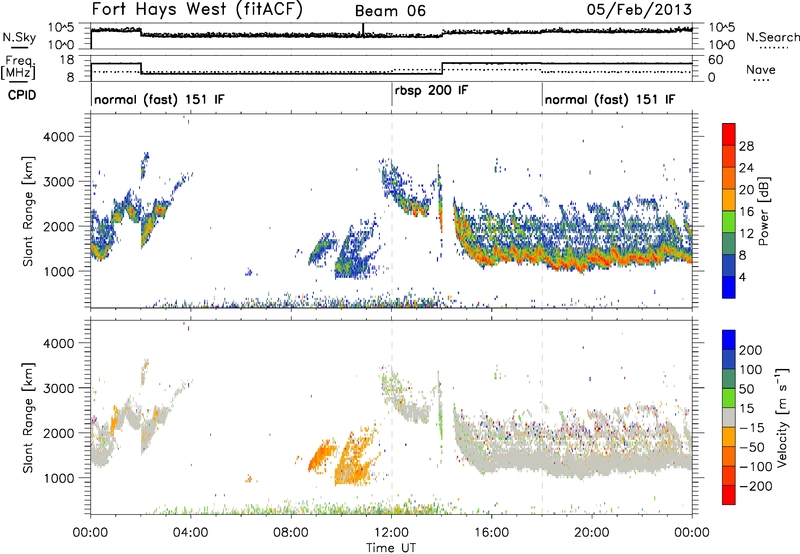The height and width of the screenshot is (554, 800).
Task: Pick the top blue segment of Velocity colorbar
Action: [x=729, y=340]
